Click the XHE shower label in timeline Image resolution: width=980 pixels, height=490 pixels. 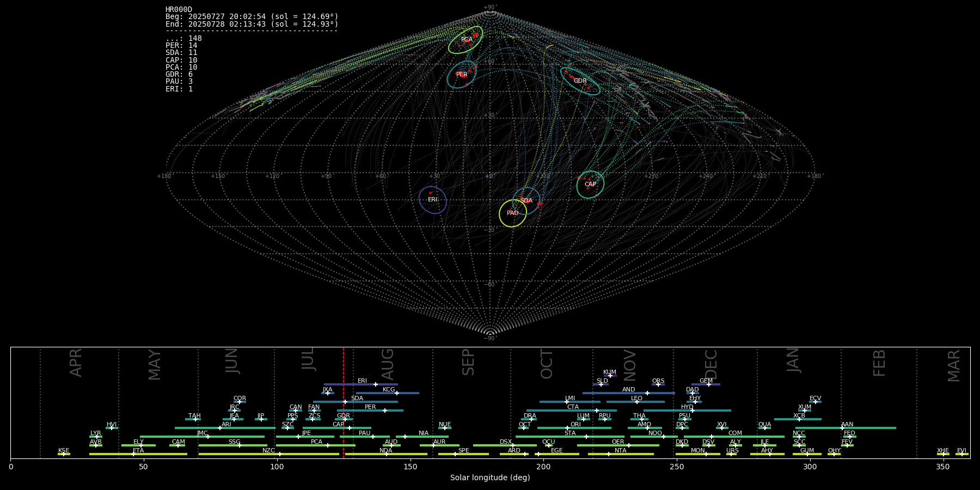tap(943, 451)
